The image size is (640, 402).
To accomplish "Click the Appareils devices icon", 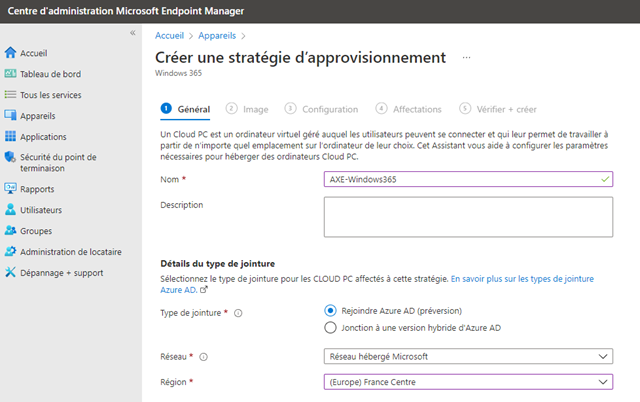I will click(x=10, y=115).
